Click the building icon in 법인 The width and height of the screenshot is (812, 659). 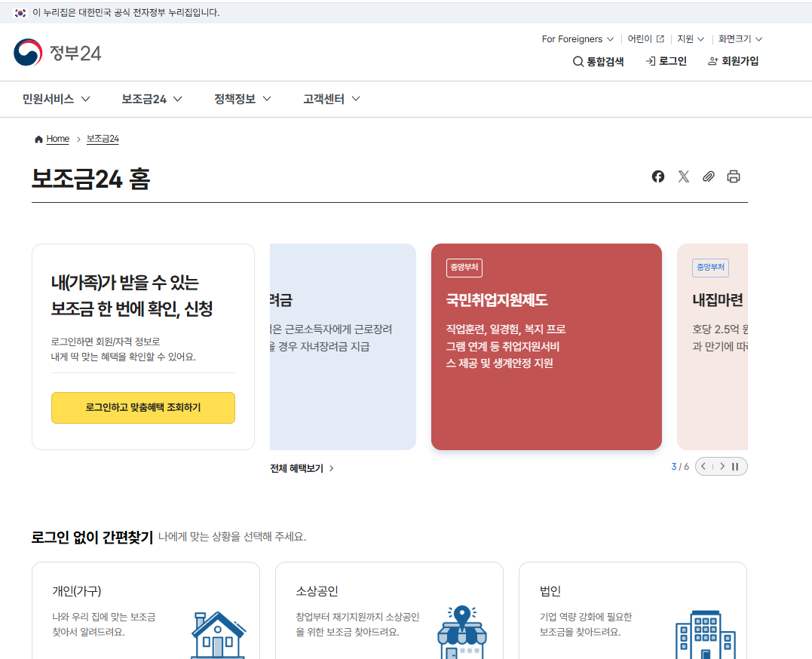(706, 635)
